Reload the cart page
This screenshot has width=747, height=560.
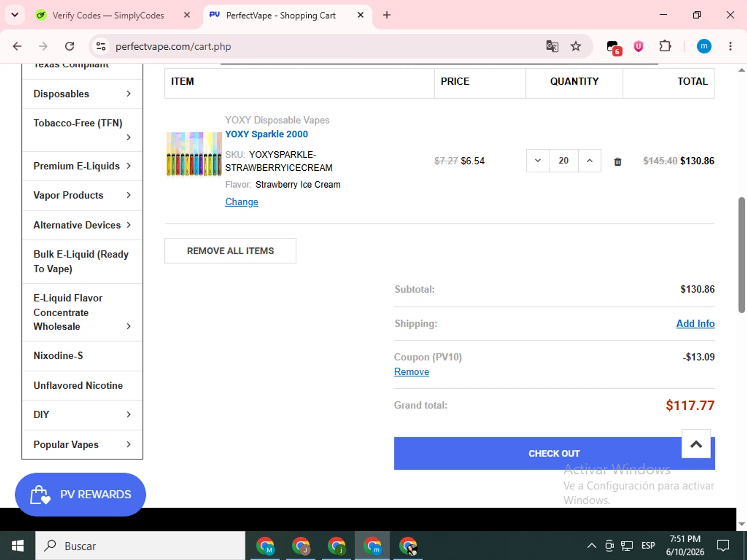(x=70, y=46)
